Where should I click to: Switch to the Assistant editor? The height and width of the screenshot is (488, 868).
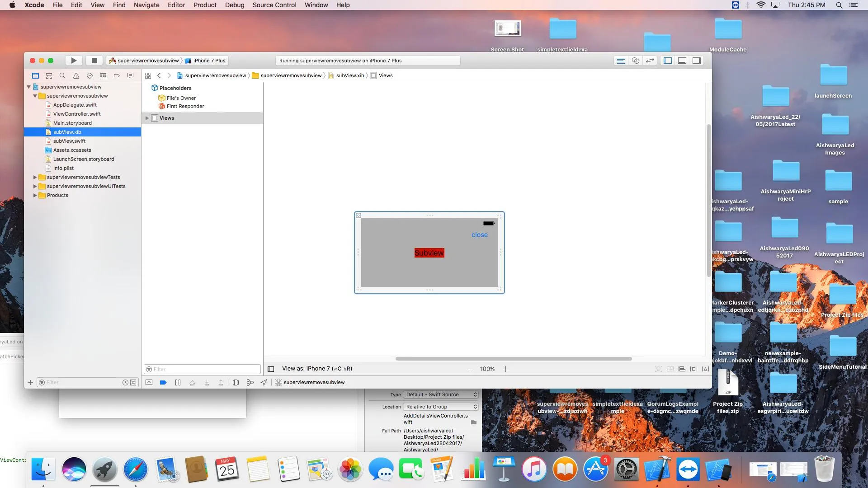pos(635,61)
